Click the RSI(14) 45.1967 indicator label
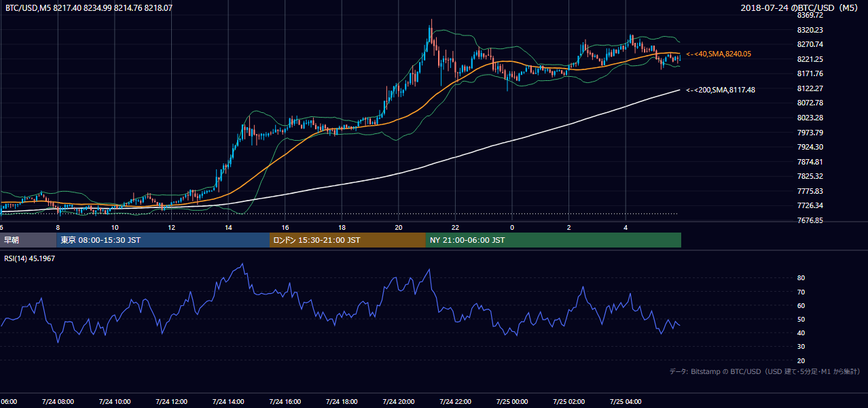Screen dimensions: 868x408 [30, 258]
